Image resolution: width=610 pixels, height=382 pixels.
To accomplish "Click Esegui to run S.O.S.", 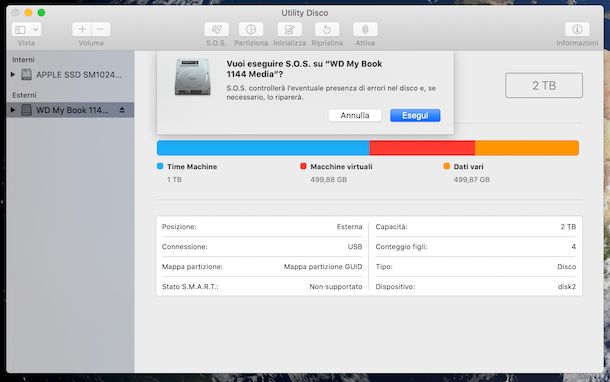I will click(415, 115).
